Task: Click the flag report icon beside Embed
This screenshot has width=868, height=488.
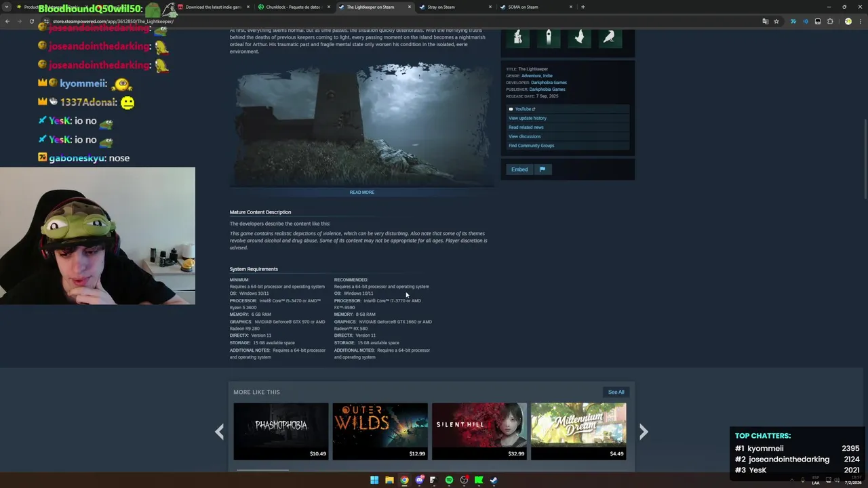Action: (542, 169)
